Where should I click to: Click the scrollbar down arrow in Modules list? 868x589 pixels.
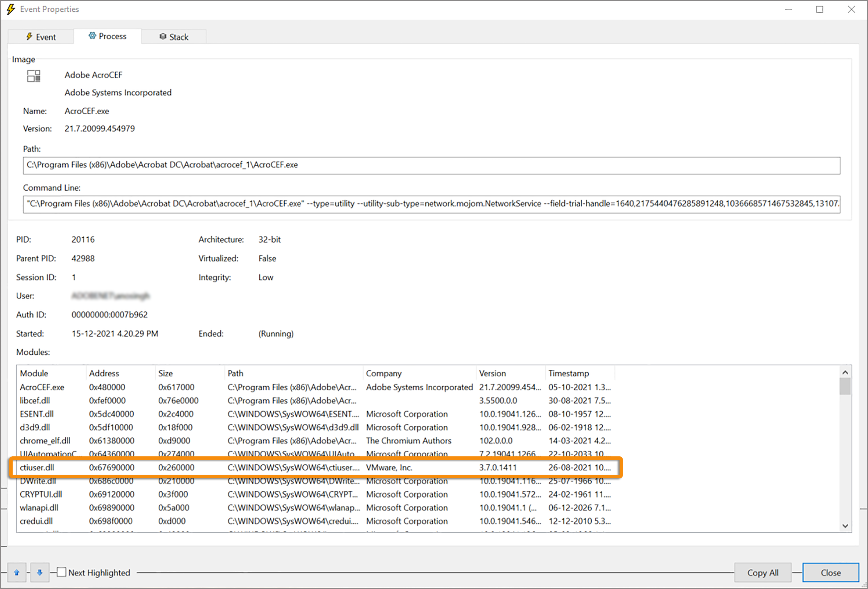[845, 526]
